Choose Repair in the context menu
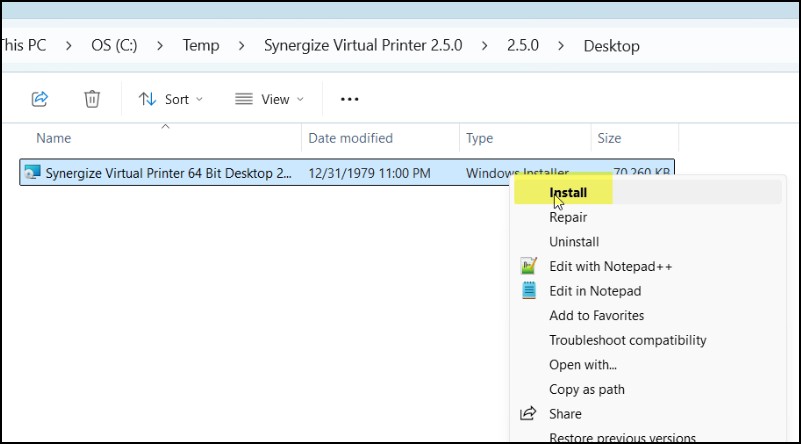The width and height of the screenshot is (801, 444). tap(568, 217)
